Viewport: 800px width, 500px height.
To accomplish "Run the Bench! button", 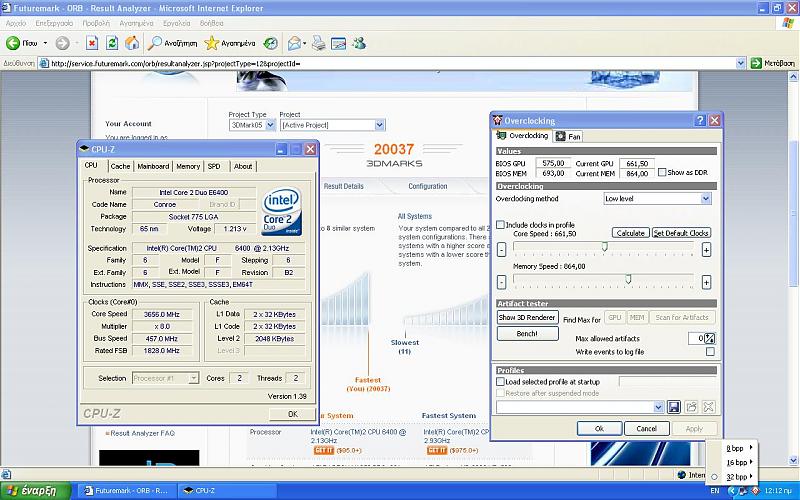I will (x=527, y=334).
